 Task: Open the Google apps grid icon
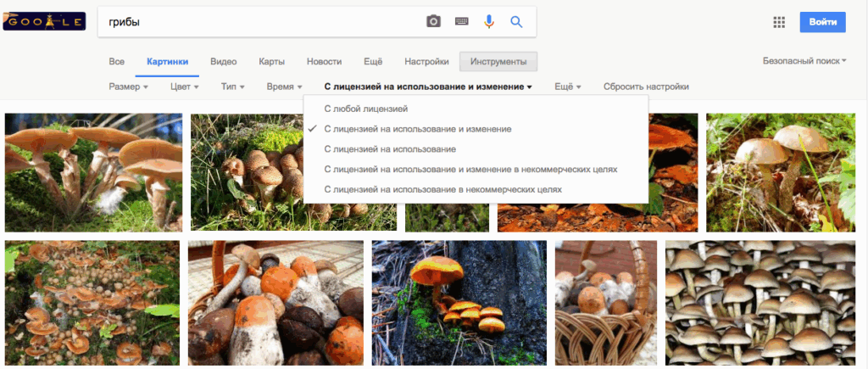coord(779,23)
